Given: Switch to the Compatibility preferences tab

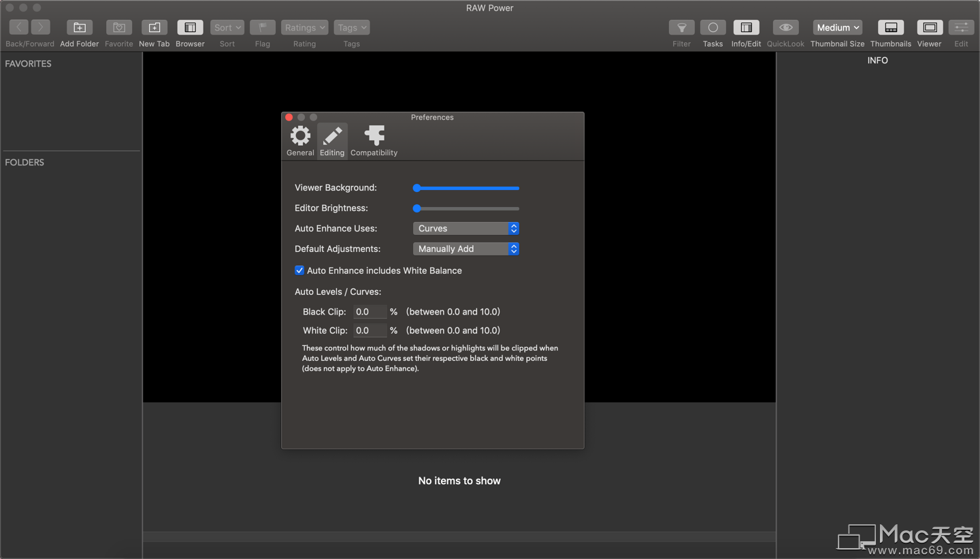Looking at the screenshot, I should coord(374,141).
